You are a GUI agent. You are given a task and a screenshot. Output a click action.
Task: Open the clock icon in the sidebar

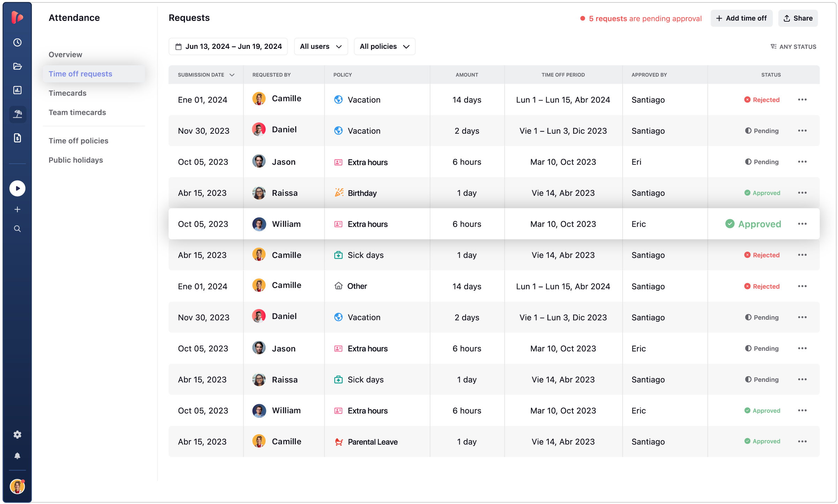17,43
